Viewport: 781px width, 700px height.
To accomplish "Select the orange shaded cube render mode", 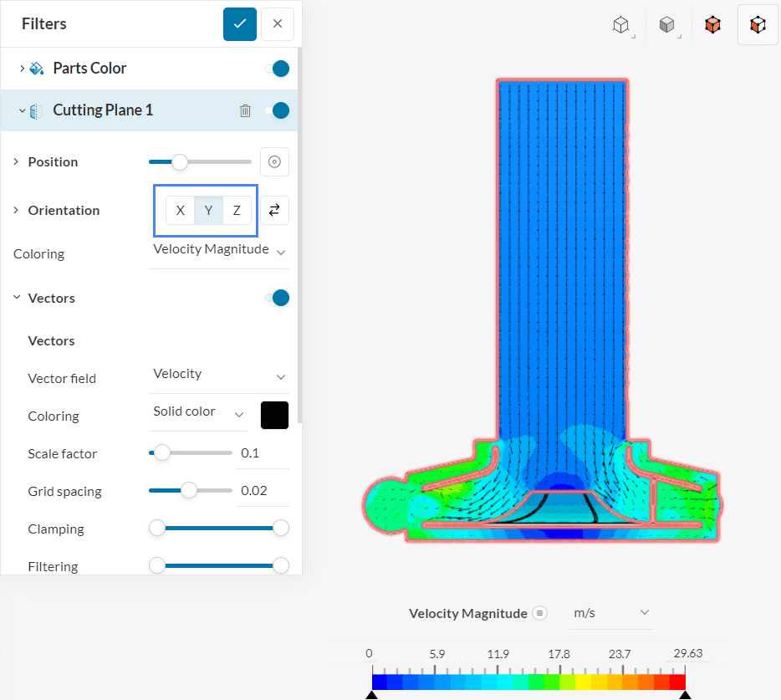I will (x=712, y=25).
